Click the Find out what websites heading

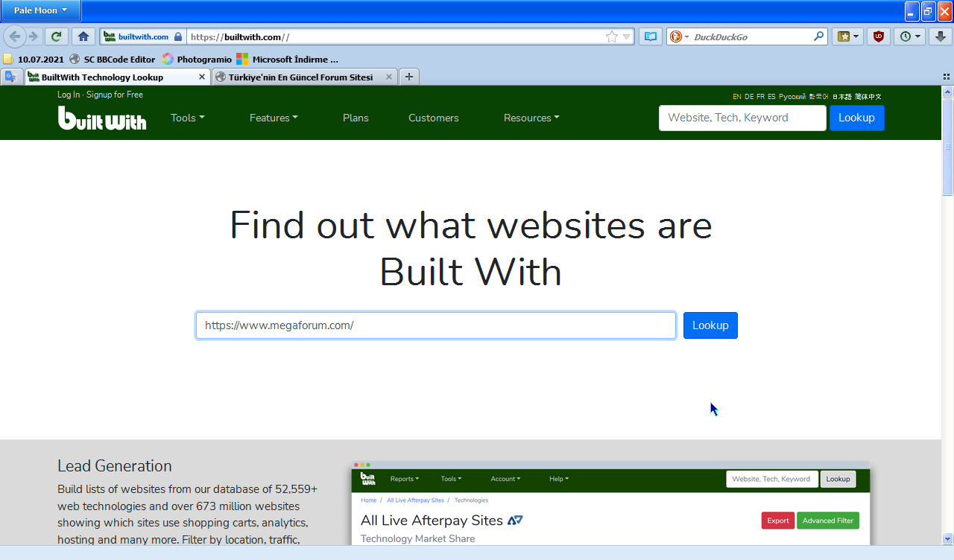tap(470, 248)
